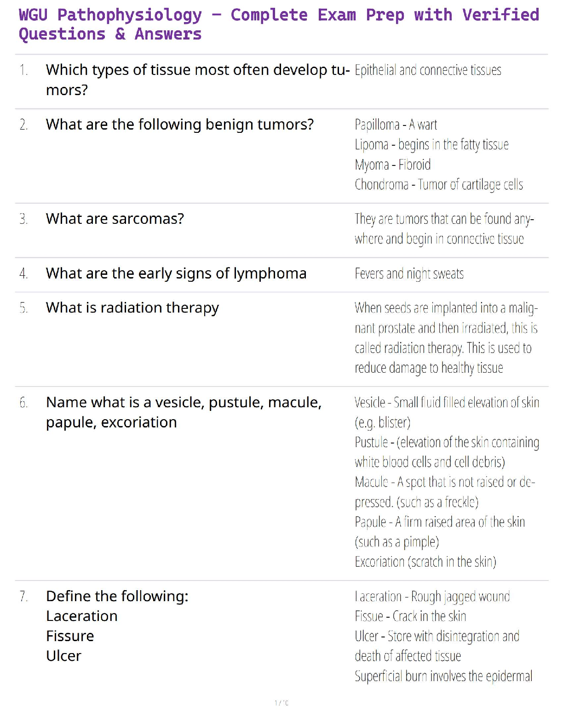Image resolution: width=563 pixels, height=728 pixels.
Task: Click the 'Fevers and night sweats' answer
Action: pyautogui.click(x=409, y=274)
